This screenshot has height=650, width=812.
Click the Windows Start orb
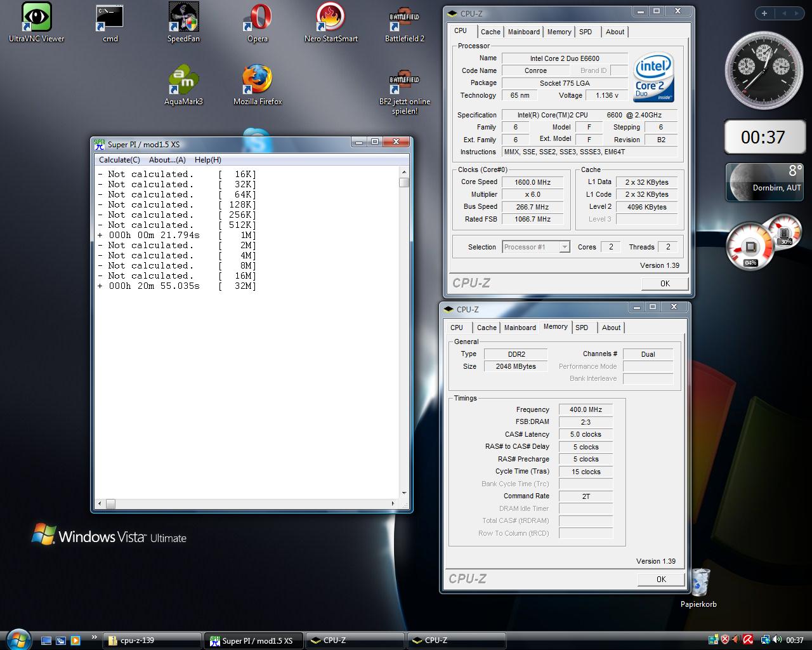click(x=18, y=639)
